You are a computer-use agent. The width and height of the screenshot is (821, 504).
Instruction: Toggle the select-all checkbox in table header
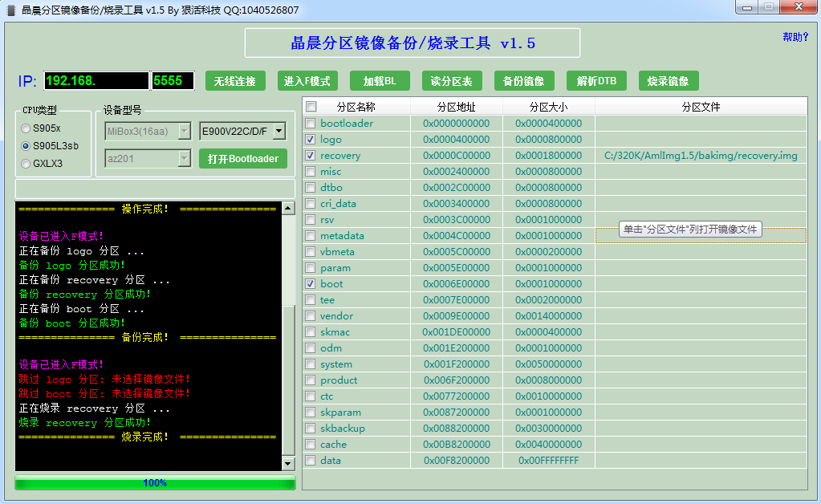point(311,107)
